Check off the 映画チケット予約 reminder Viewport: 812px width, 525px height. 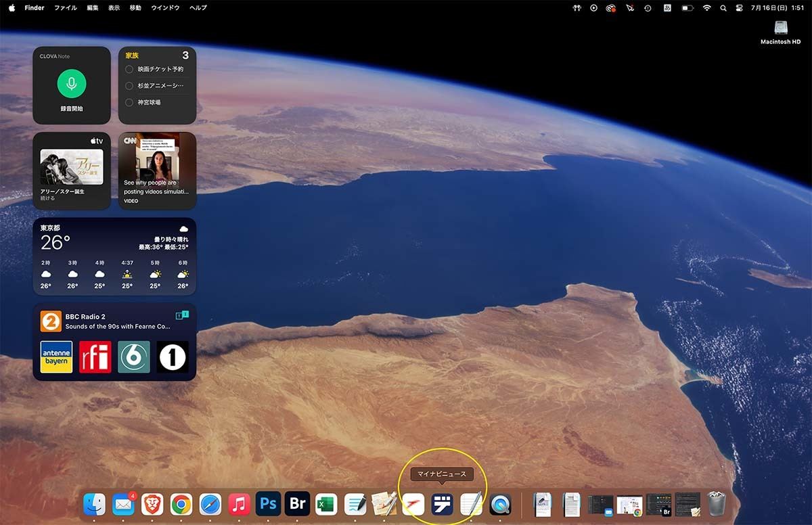[x=129, y=69]
